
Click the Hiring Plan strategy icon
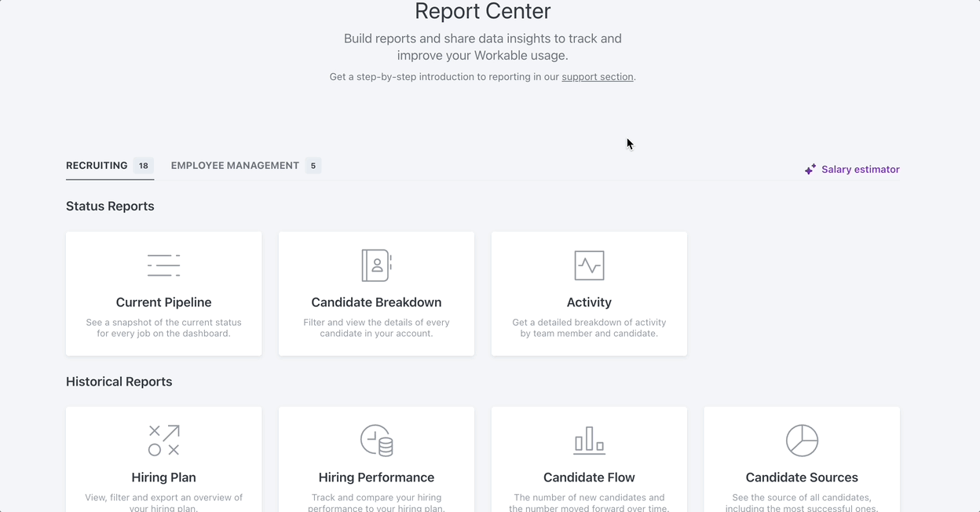point(163,441)
